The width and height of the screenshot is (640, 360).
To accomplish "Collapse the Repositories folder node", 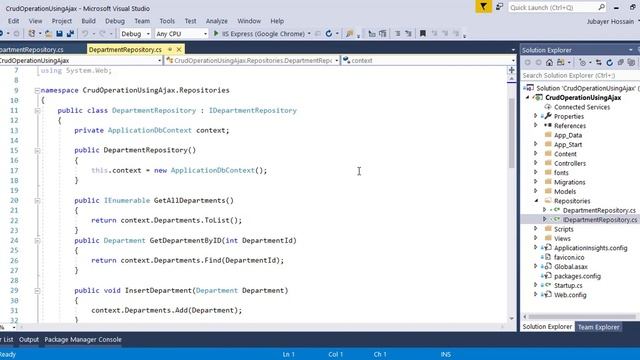I will pos(536,200).
